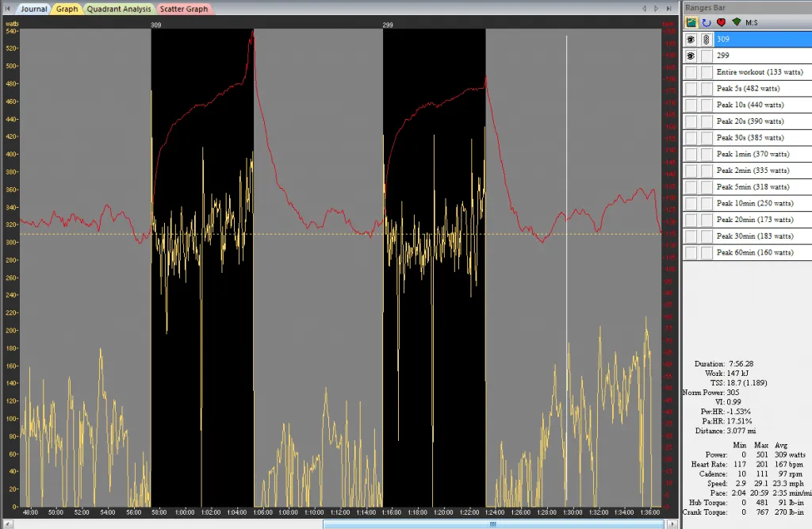Select Peak 30min (183 watts) row

(x=763, y=236)
